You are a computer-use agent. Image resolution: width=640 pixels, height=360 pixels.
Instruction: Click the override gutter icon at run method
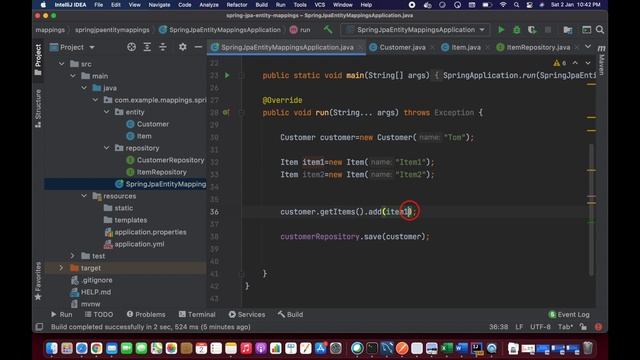pos(226,113)
